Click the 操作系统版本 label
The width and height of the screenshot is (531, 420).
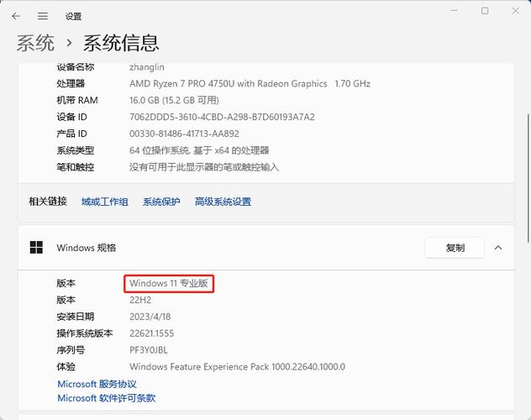click(85, 333)
